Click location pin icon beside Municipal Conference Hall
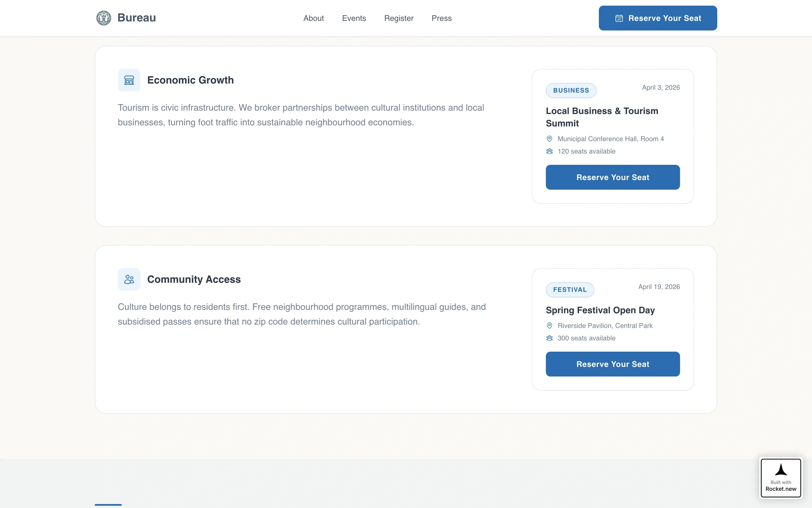Screen dimensions: 812x508 coord(549,139)
